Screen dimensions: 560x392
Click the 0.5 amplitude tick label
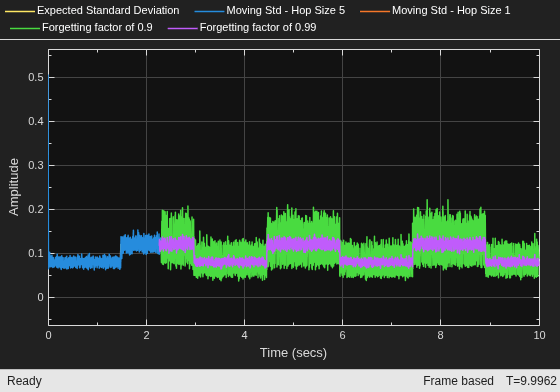coord(36,77)
